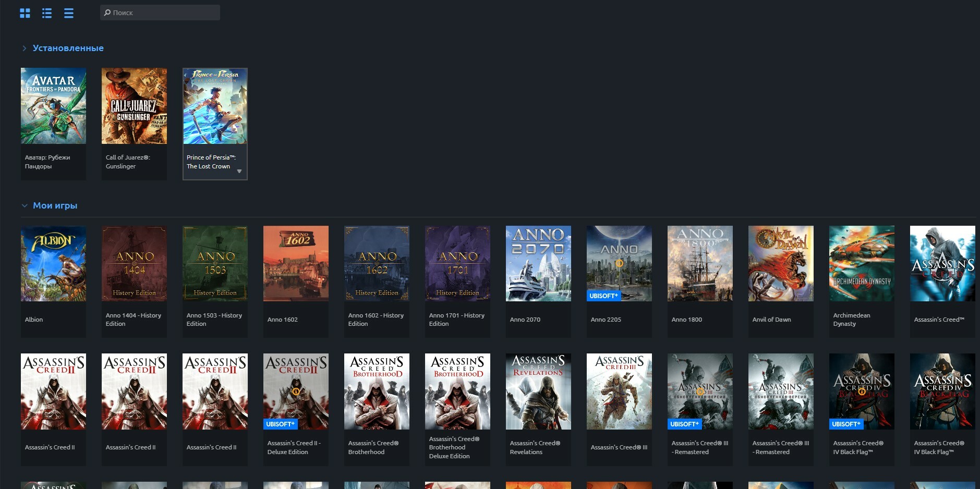Screen dimensions: 980x489
Task: Collapse the Мои игры section chevron
Action: coord(24,205)
